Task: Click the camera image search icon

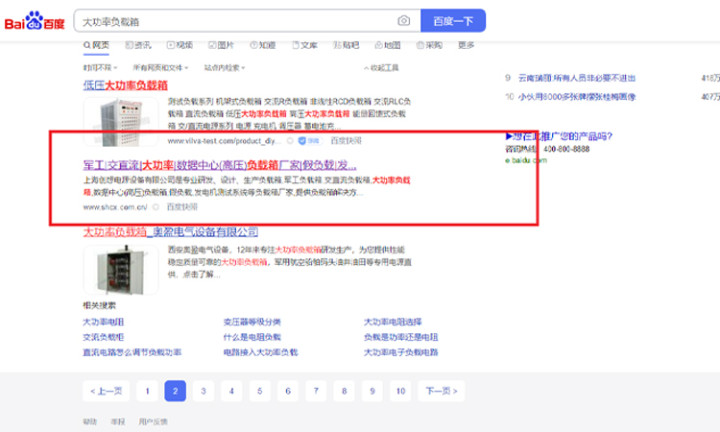Action: pyautogui.click(x=404, y=21)
